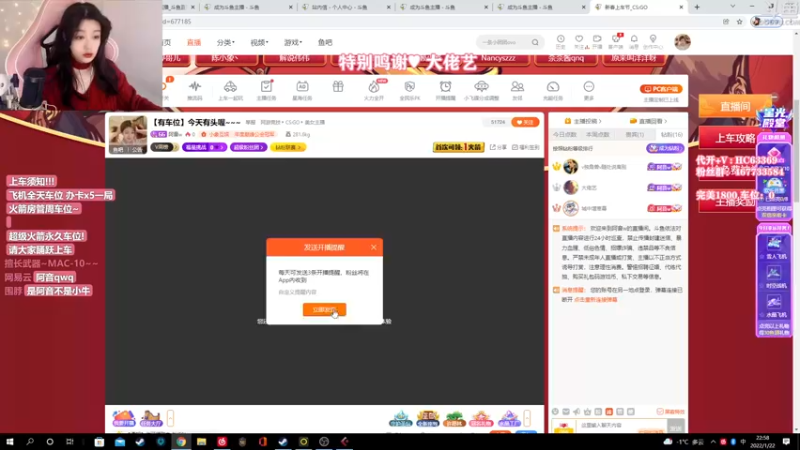The width and height of the screenshot is (800, 450).
Task: Open the Windows Start button
Action: (x=9, y=442)
